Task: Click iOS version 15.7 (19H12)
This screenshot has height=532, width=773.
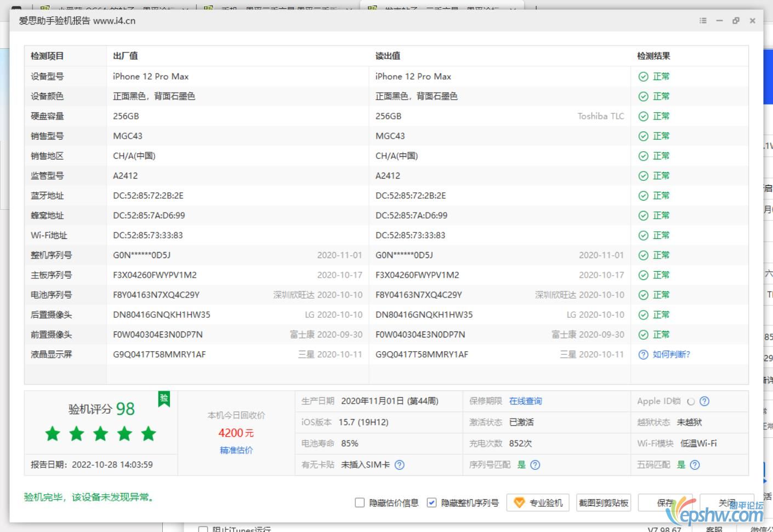Action: (363, 422)
